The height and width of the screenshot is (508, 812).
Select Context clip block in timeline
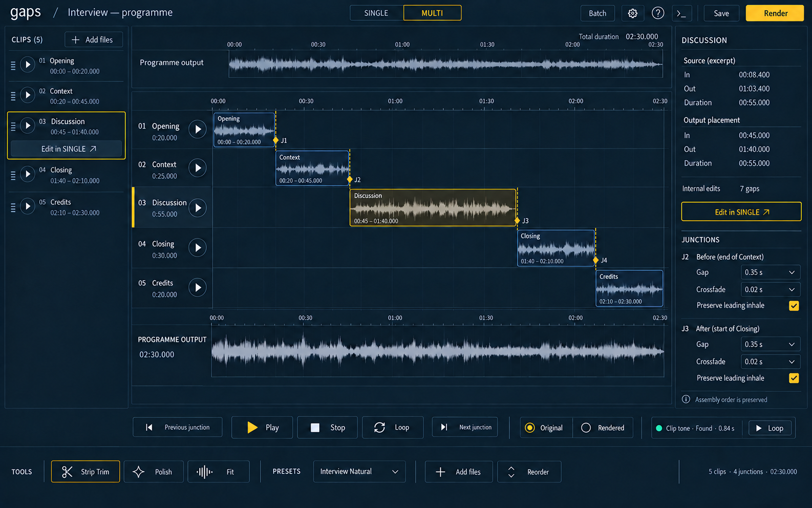[x=312, y=168]
